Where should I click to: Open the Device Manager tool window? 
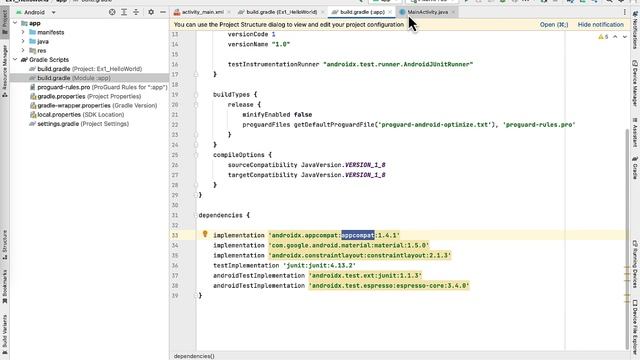(635, 83)
